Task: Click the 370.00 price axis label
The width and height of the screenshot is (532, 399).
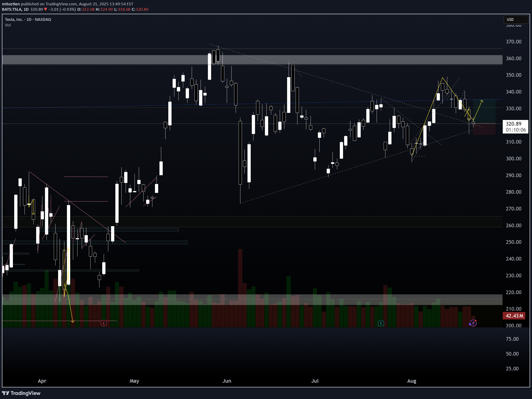Action: click(x=514, y=41)
